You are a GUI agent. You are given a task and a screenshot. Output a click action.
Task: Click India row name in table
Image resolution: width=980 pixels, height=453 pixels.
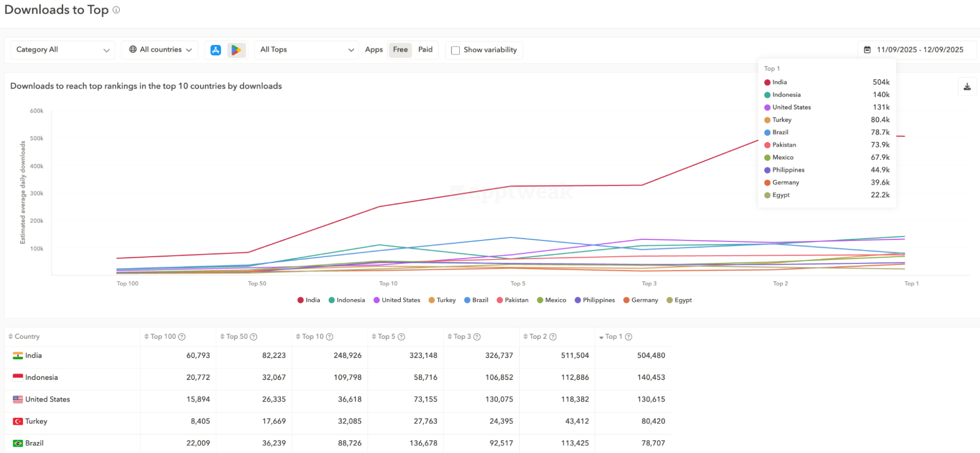pos(33,356)
